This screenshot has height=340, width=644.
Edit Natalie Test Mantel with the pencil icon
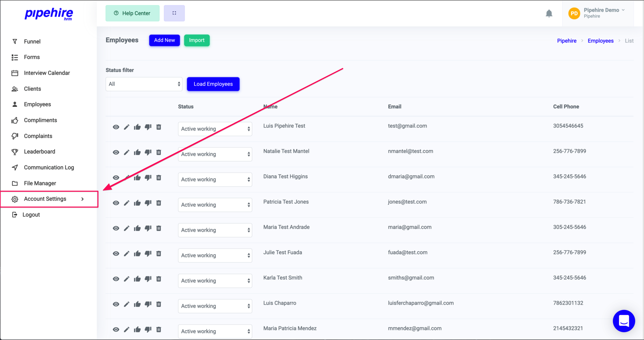click(126, 152)
